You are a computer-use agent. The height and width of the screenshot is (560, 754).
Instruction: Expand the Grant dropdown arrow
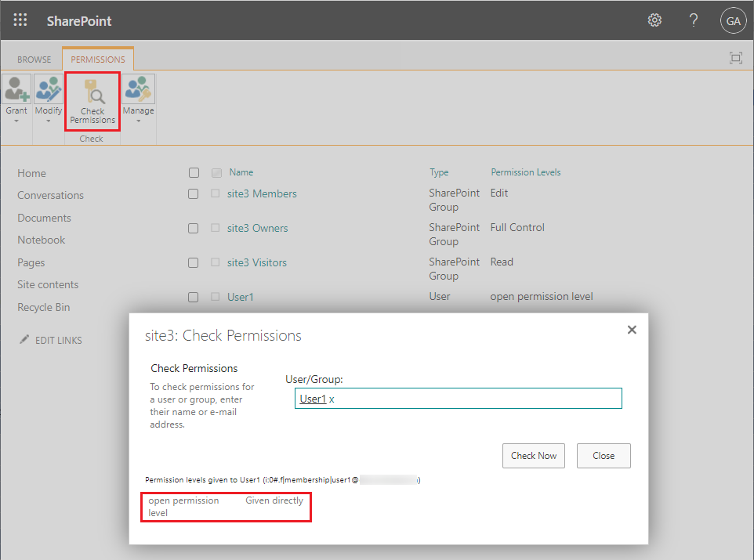[x=16, y=121]
